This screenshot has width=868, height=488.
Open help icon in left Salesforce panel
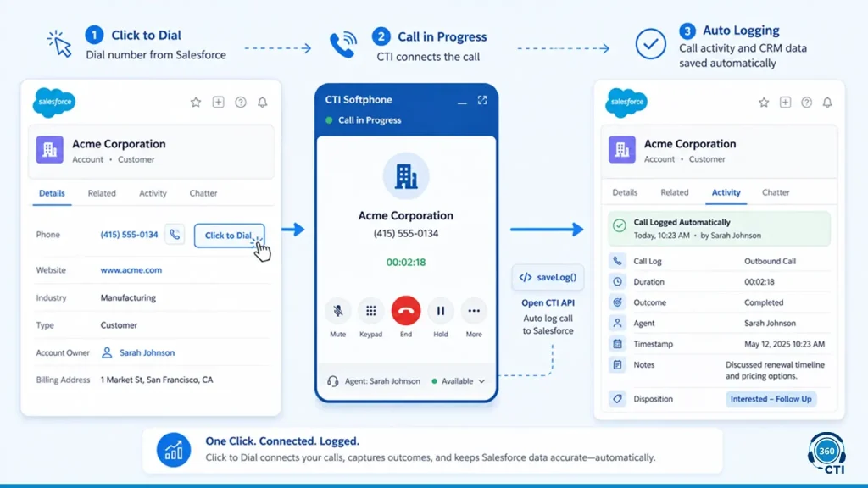(x=240, y=102)
